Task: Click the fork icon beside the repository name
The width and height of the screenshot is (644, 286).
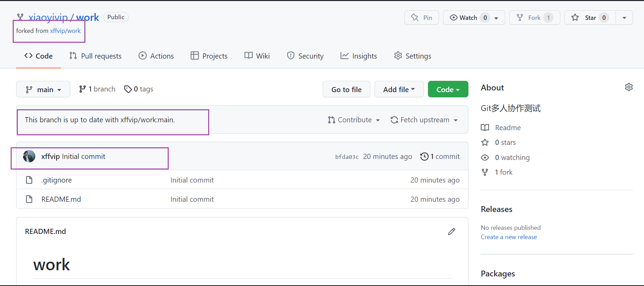Action: (x=21, y=17)
